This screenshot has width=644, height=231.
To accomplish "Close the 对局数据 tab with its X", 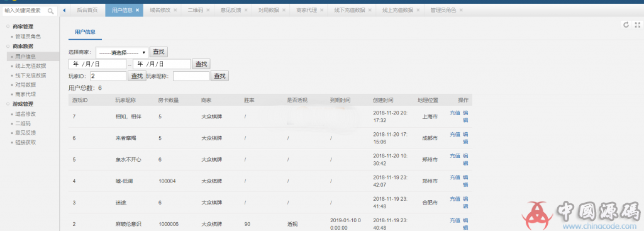I will coord(284,10).
